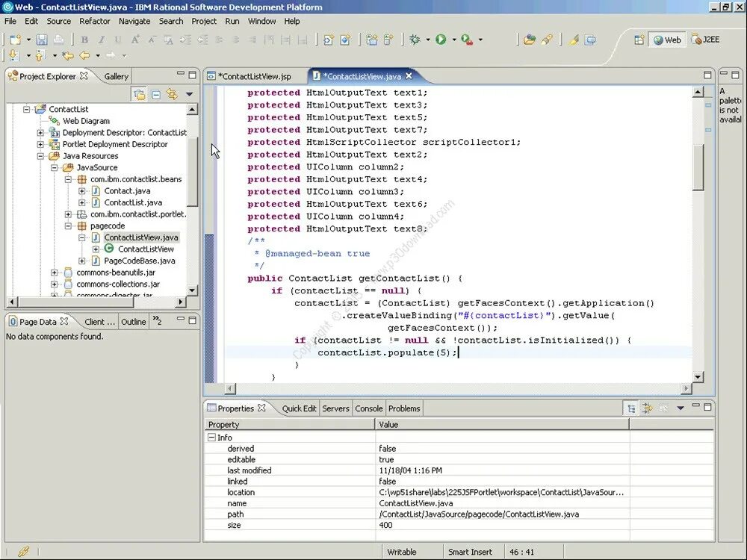747x560 pixels.
Task: Collapse the pagecode package node
Action: point(68,225)
